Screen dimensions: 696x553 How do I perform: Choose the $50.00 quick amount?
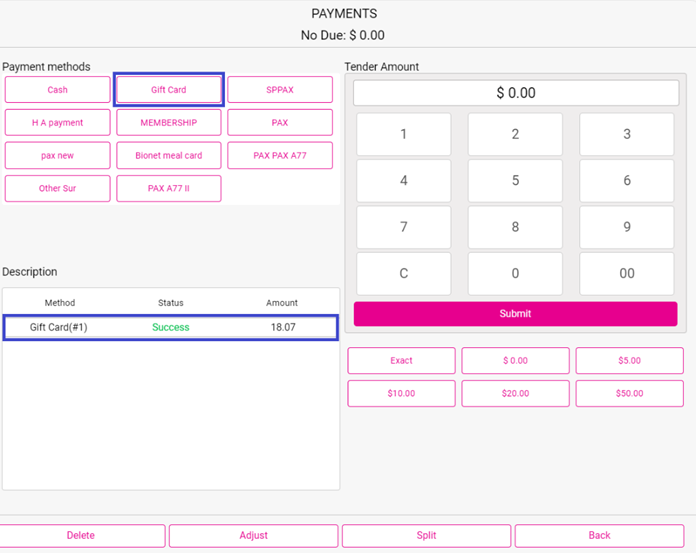tap(629, 394)
